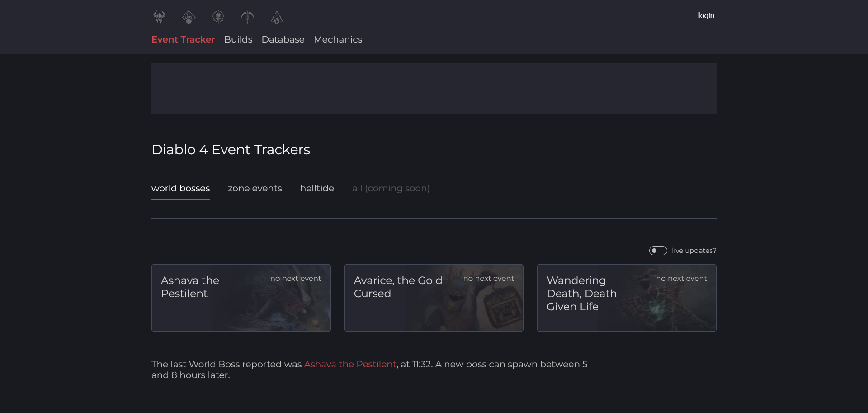Navigate to Mechanics
This screenshot has width=868, height=413.
(338, 39)
